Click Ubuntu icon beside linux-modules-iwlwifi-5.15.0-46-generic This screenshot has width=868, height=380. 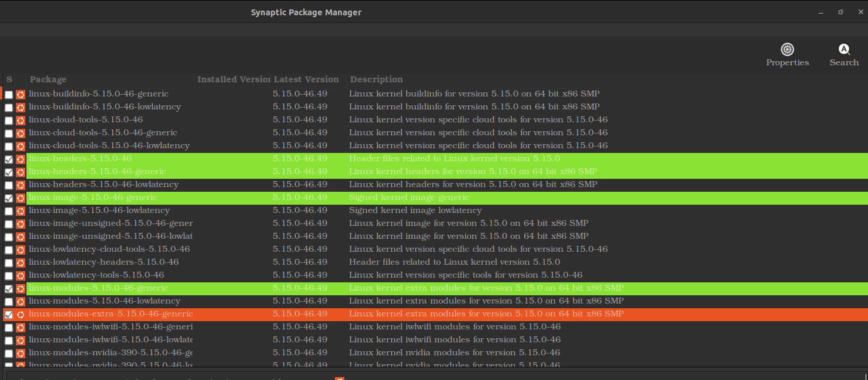pos(21,327)
